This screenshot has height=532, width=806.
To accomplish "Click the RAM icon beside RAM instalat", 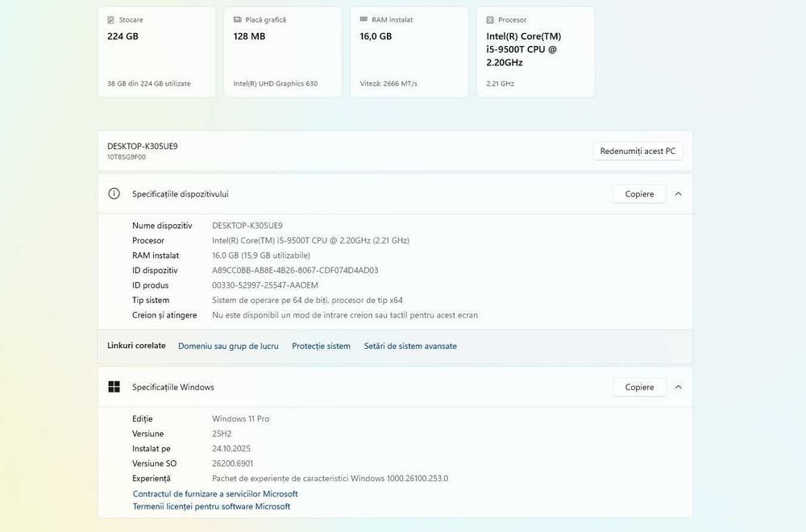I will coord(364,19).
